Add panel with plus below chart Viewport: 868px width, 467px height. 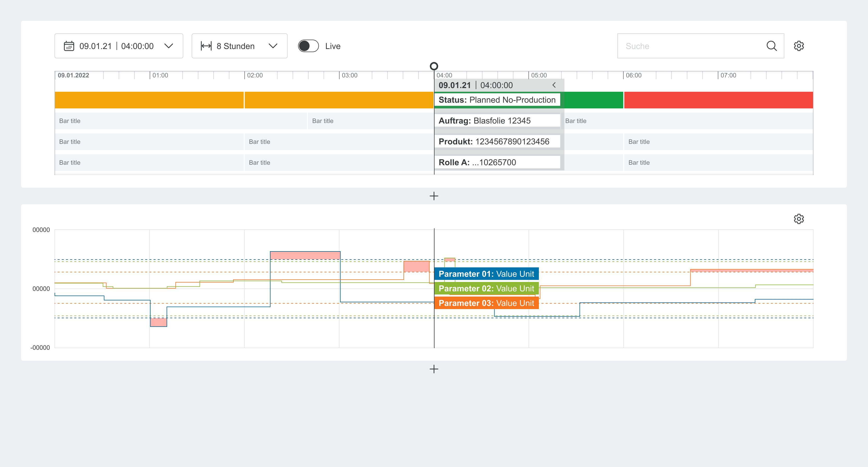tap(434, 369)
